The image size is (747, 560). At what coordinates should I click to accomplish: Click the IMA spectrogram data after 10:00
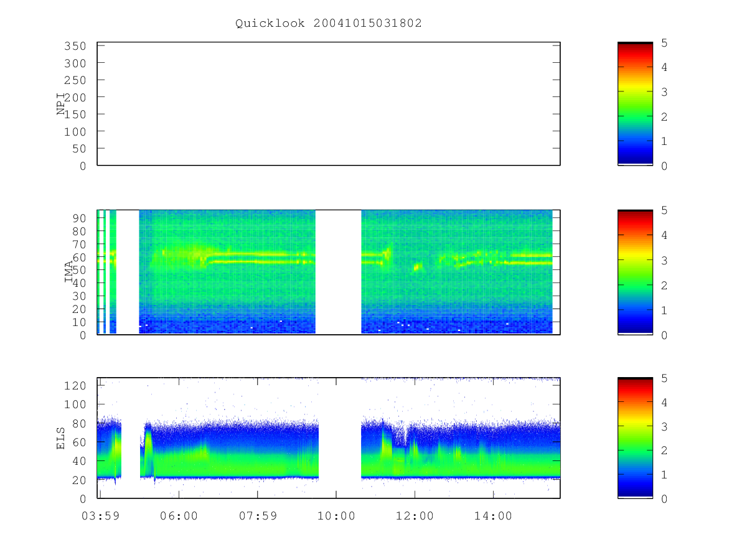[457, 272]
